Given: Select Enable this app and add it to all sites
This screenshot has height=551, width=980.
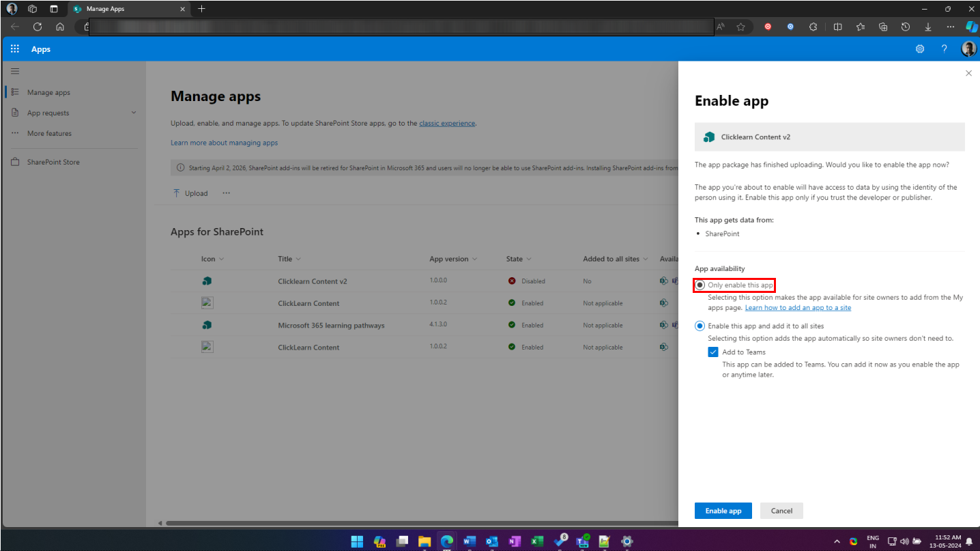Looking at the screenshot, I should click(x=700, y=326).
